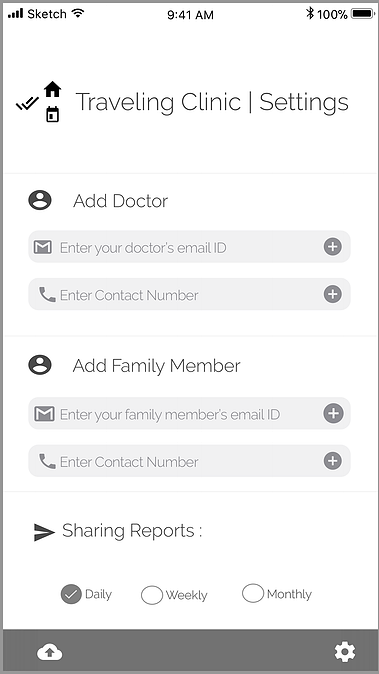
Task: Add family member's contact number with the plus icon
Action: pyautogui.click(x=333, y=461)
